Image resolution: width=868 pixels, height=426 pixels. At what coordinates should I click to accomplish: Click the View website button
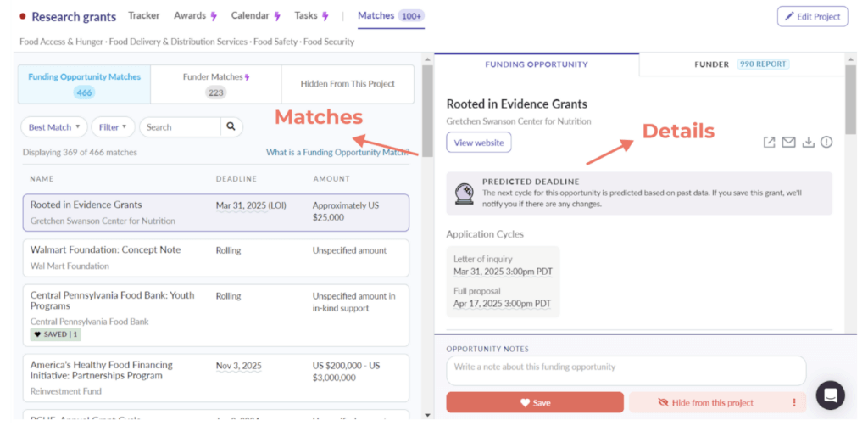479,143
